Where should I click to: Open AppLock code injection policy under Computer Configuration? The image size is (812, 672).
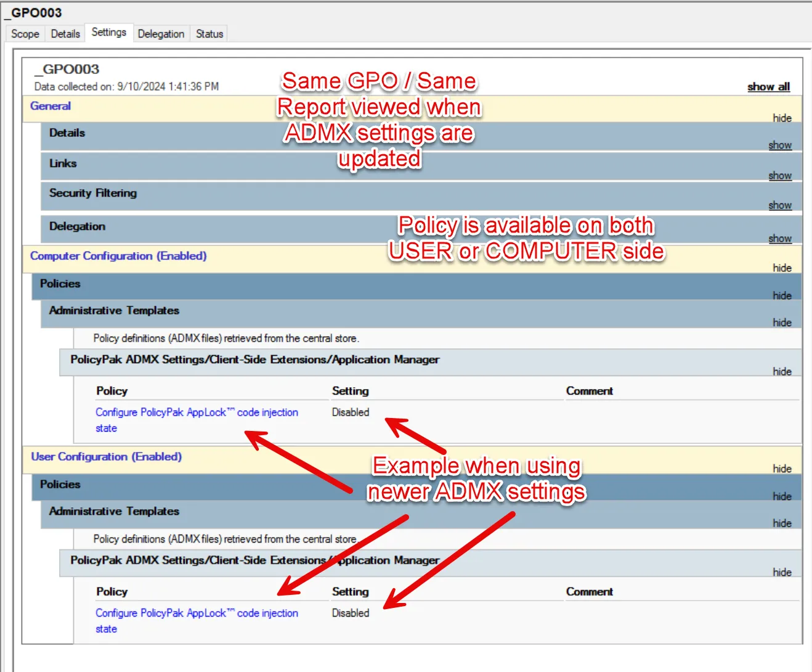(197, 412)
